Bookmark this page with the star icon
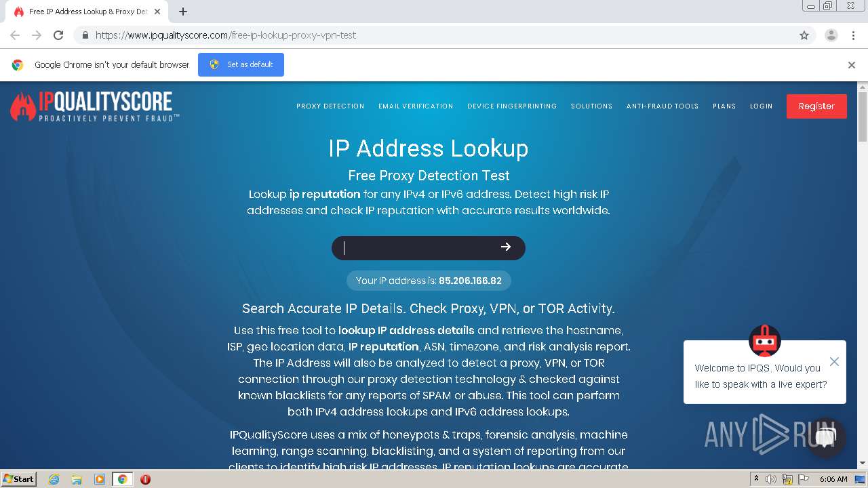 804,35
